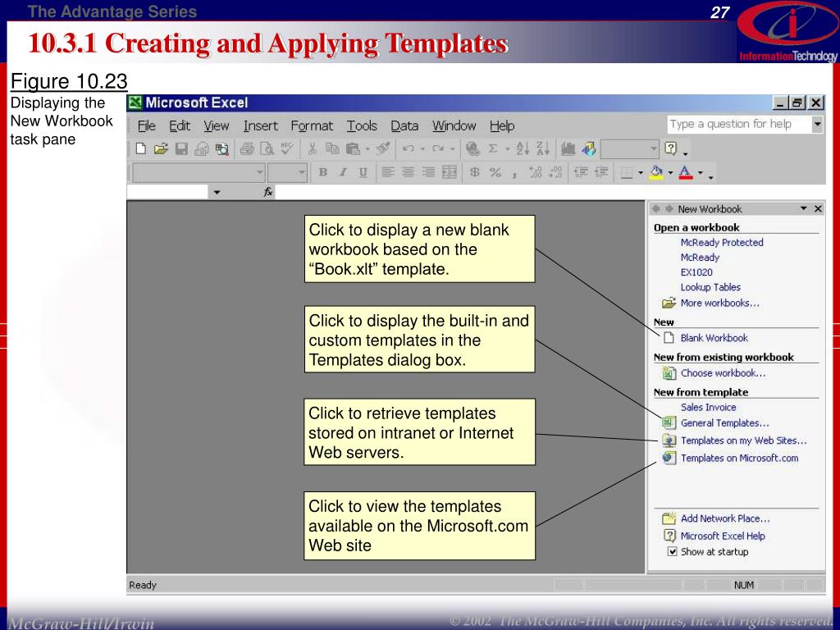Expand the Borders dropdown arrow
This screenshot has height=630, width=840.
coord(640,172)
